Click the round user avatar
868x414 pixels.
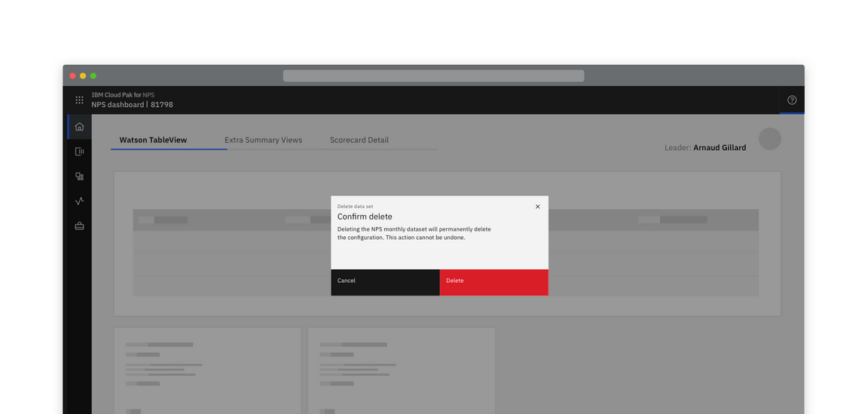(x=769, y=139)
